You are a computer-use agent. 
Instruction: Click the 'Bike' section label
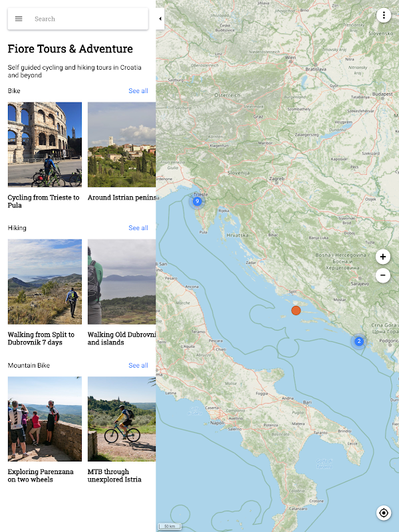coord(14,91)
